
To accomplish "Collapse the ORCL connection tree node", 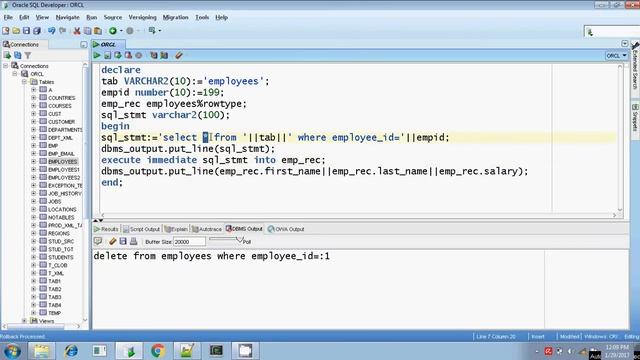I will 15,74.
